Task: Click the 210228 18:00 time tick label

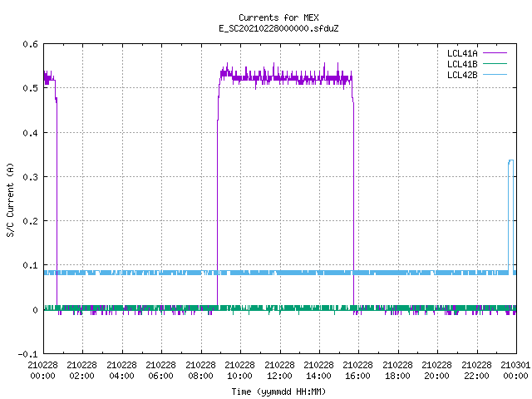Action: point(397,371)
